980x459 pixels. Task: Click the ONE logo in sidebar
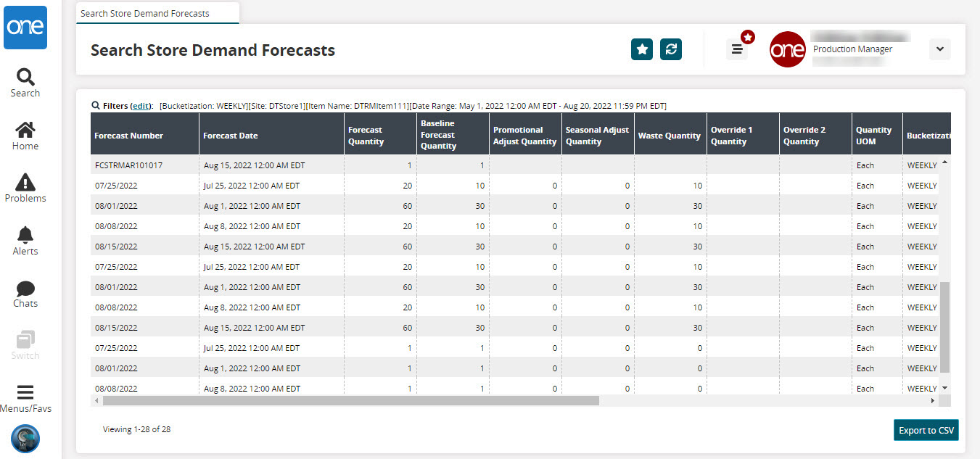25,27
